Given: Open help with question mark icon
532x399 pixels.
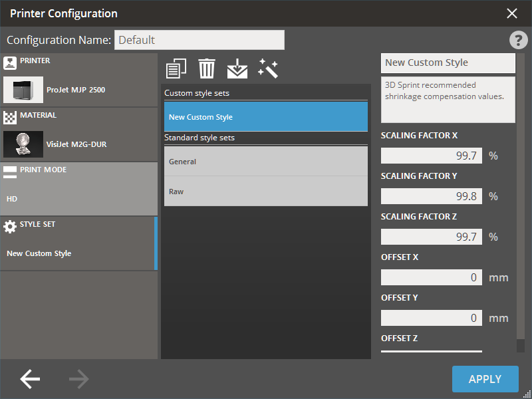Looking at the screenshot, I should (518, 40).
